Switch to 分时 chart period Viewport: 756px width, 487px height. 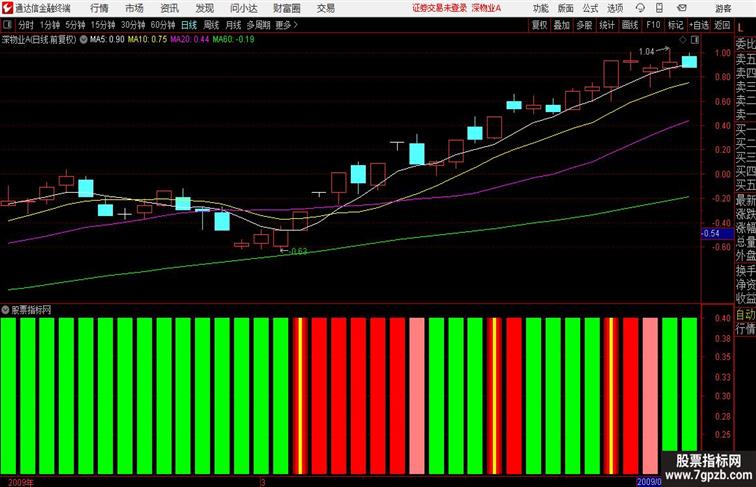pos(26,25)
